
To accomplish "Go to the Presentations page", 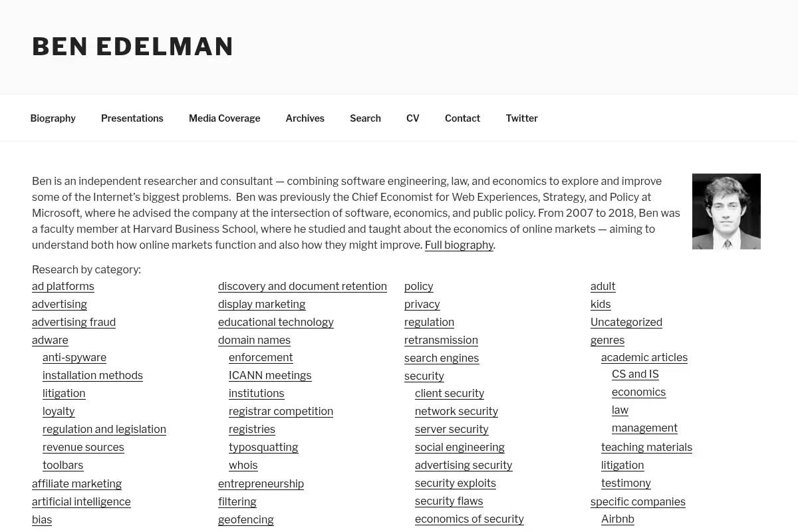I will click(x=132, y=118).
